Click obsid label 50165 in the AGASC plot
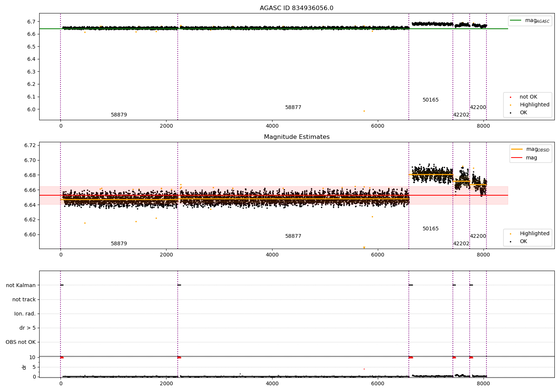This screenshot has width=560, height=392. point(430,100)
